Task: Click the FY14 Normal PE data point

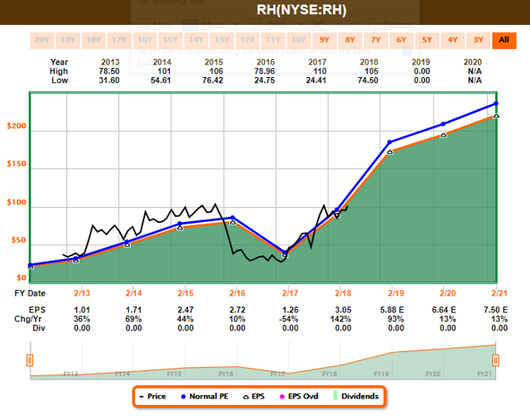Action: click(x=127, y=242)
